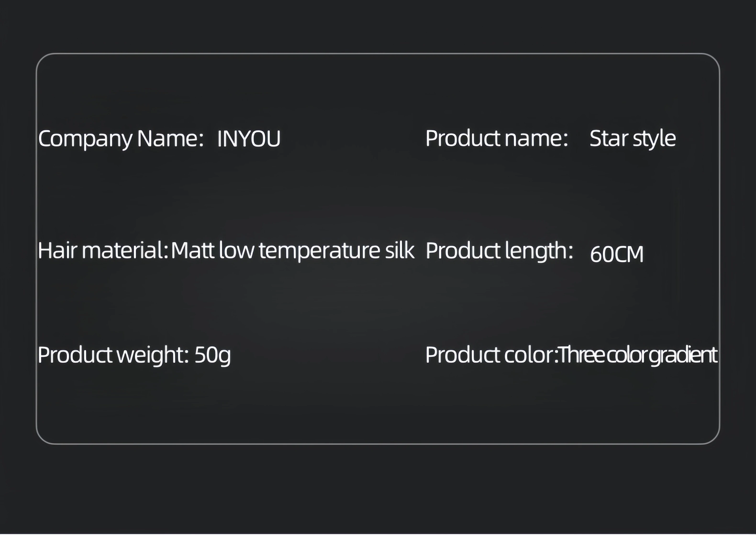This screenshot has height=535, width=756.
Task: Click the 'Company Name:' label
Action: coord(121,138)
